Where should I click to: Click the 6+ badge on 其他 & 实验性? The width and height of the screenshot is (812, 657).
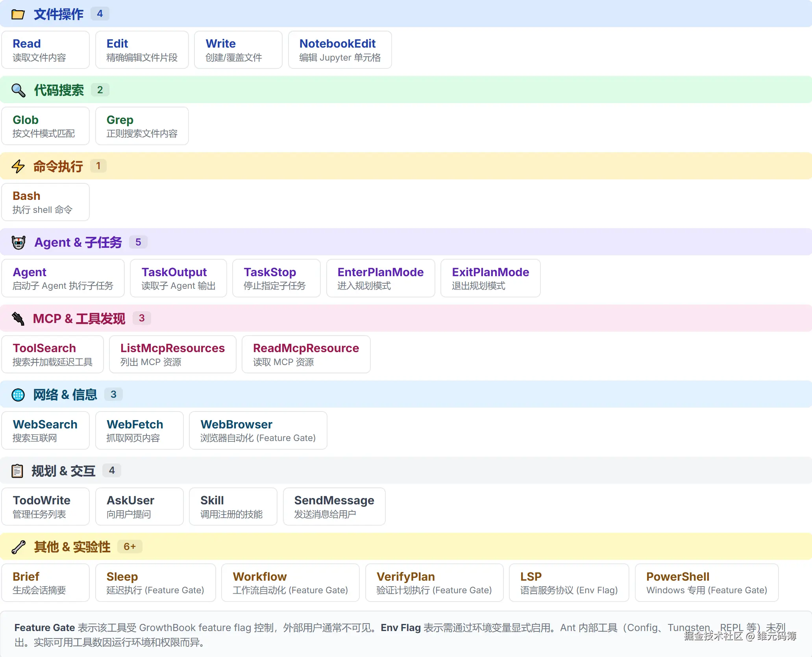click(129, 546)
